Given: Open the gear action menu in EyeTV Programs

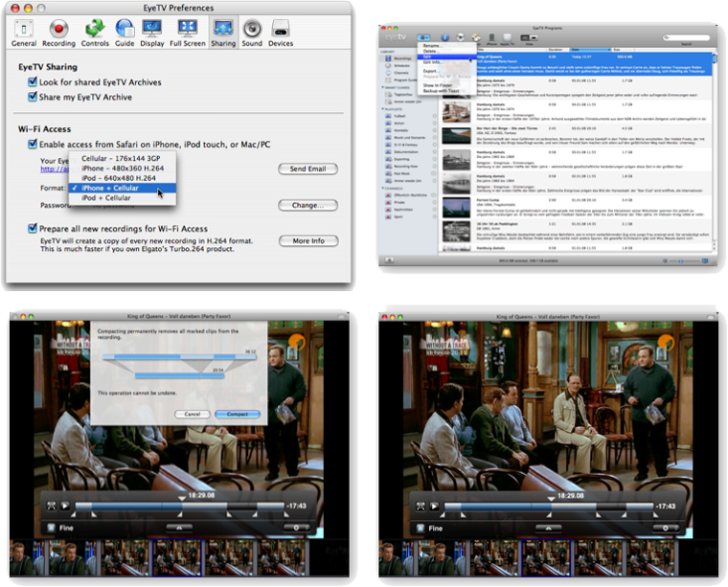Looking at the screenshot, I should (423, 37).
